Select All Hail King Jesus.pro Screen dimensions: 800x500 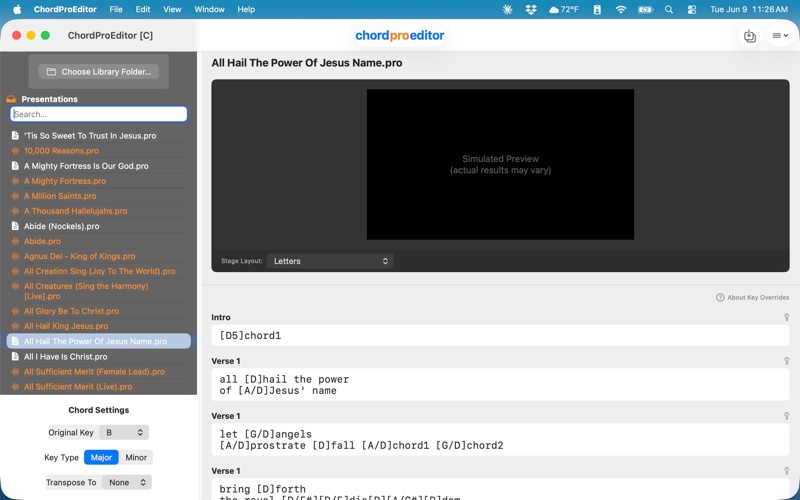point(66,326)
